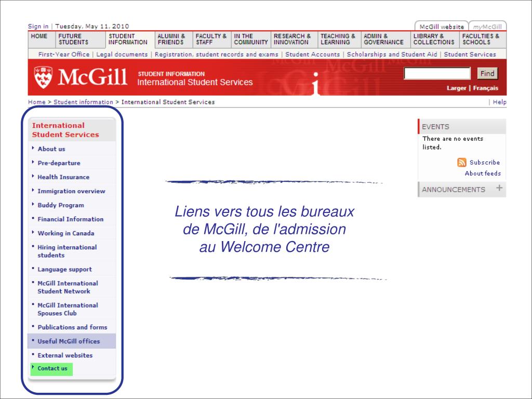Open the Help link
This screenshot has width=532, height=399.
[499, 102]
